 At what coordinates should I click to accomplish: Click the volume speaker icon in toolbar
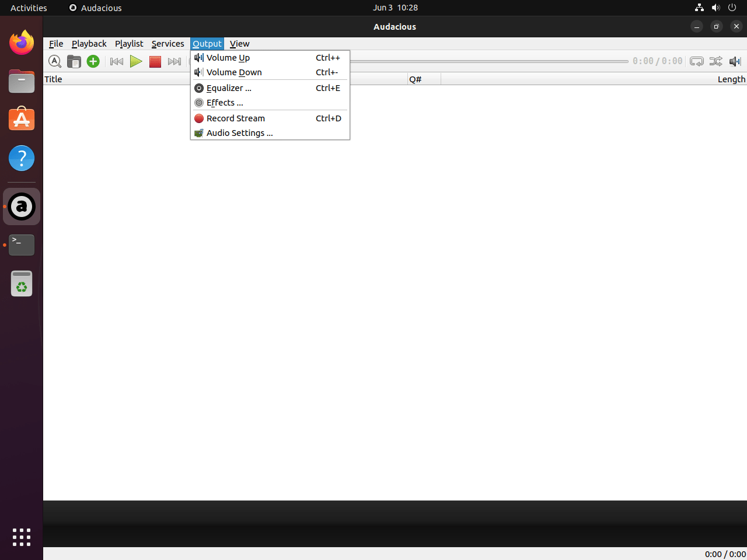(x=735, y=61)
